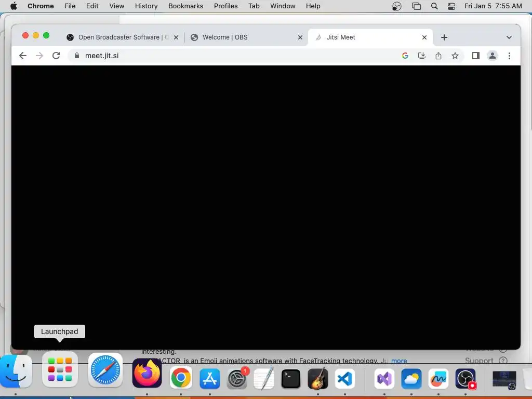Open the Google icon in address bar
The image size is (532, 399).
405,56
